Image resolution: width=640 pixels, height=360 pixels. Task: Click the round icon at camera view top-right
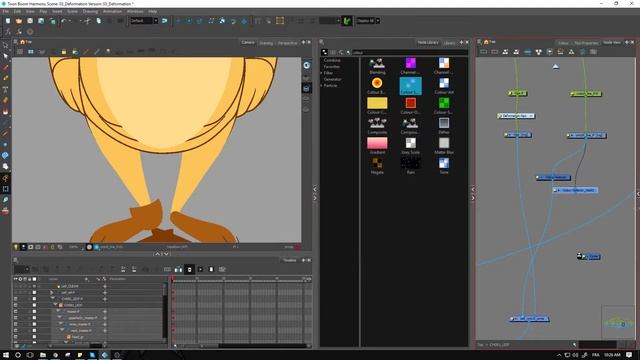(307, 65)
